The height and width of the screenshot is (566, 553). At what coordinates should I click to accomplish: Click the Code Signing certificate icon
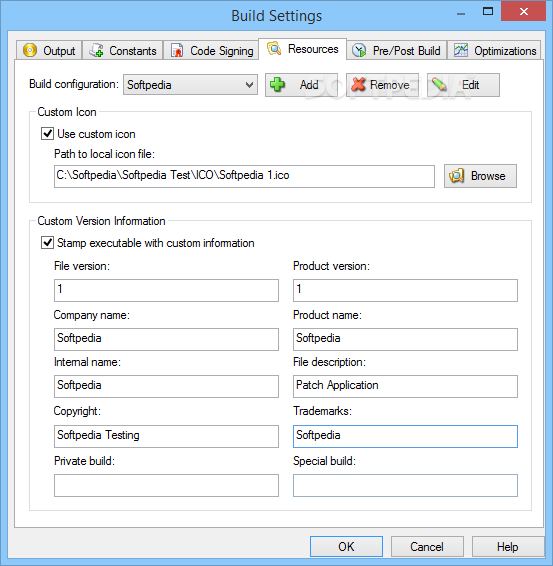click(177, 51)
